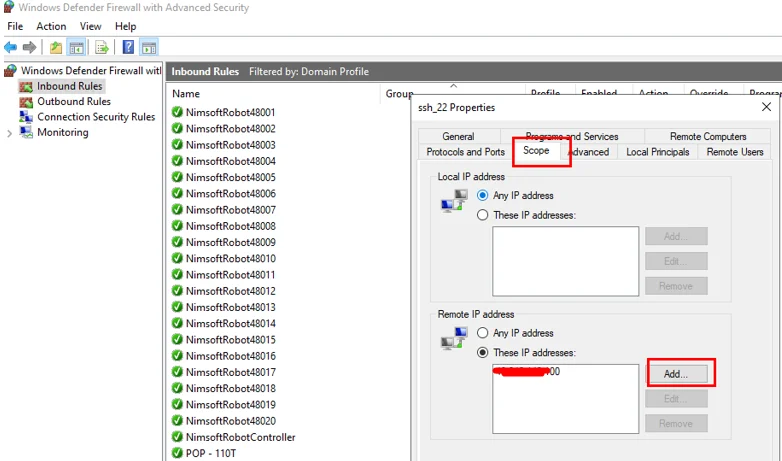Switch to the General tab

click(458, 136)
